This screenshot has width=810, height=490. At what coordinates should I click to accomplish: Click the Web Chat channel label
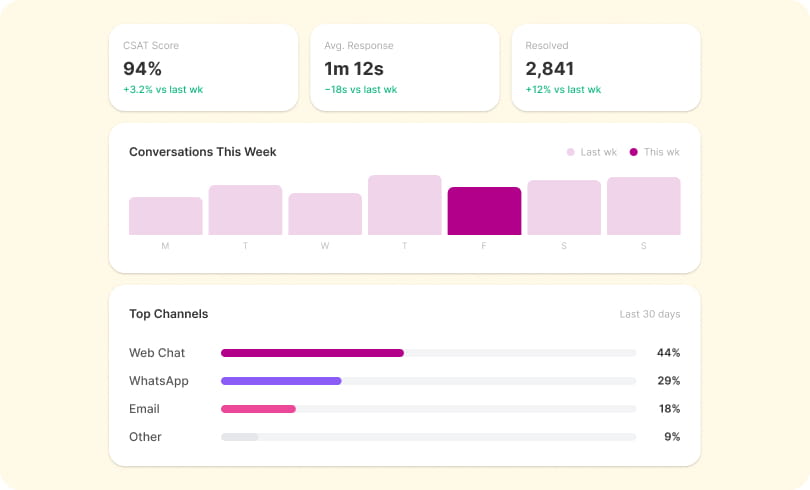(157, 353)
